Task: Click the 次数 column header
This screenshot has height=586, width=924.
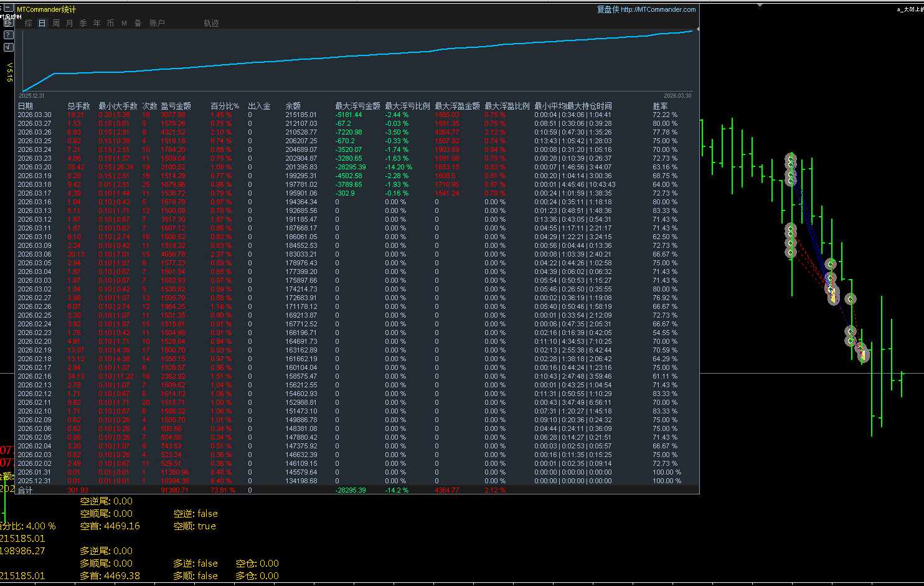Action: click(150, 106)
